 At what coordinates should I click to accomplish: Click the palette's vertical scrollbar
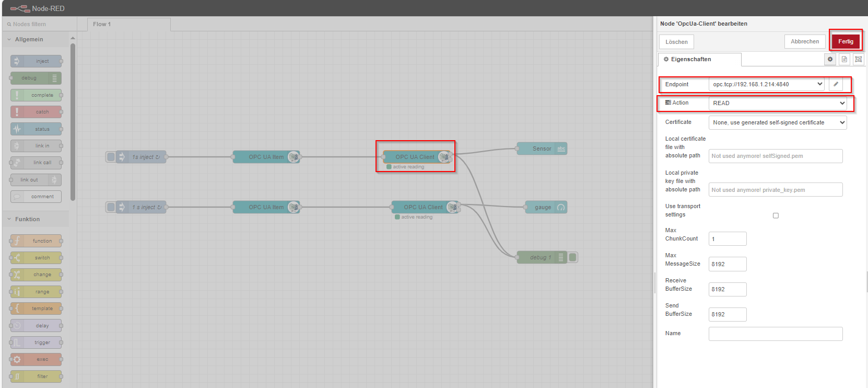click(73, 120)
